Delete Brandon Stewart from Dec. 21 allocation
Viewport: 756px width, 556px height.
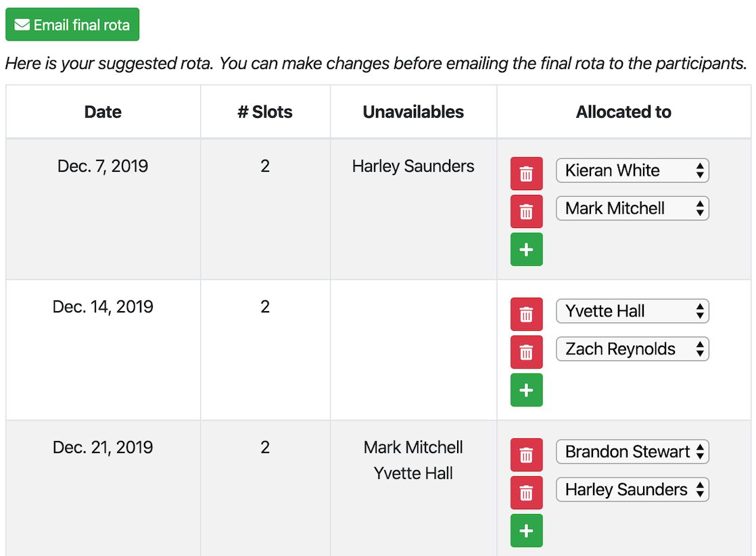[526, 455]
